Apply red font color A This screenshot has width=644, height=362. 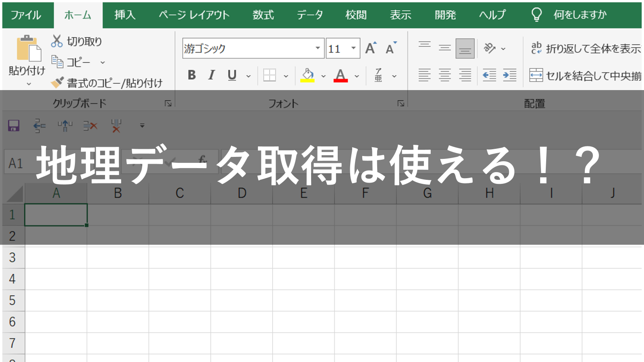[x=341, y=75]
